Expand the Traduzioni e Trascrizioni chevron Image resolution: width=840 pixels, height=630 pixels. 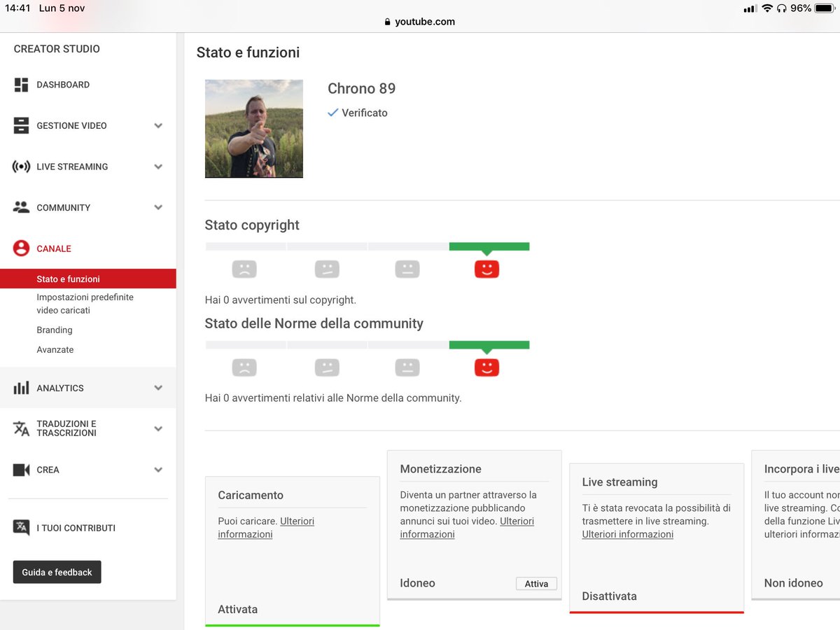click(x=158, y=428)
